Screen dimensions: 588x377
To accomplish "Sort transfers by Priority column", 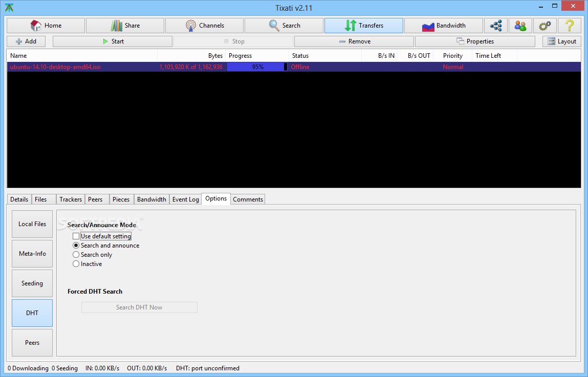I will pos(452,55).
